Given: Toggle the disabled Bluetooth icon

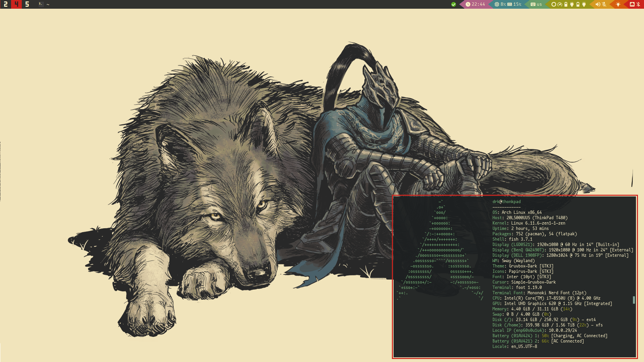Looking at the screenshot, I should pyautogui.click(x=638, y=4).
